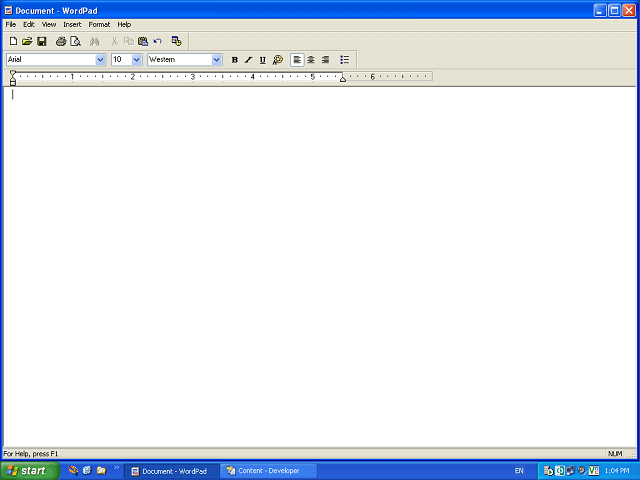Viewport: 640px width, 480px height.
Task: Click the Open folder toolbar icon
Action: point(27,41)
